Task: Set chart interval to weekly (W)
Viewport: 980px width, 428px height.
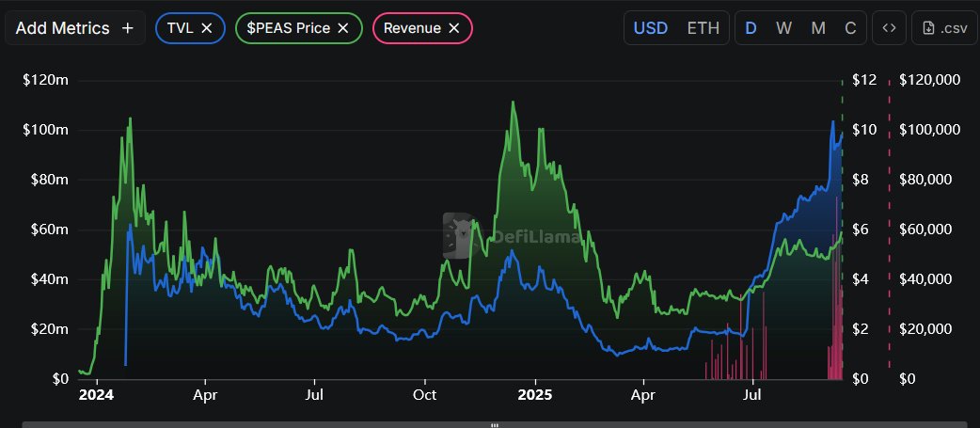Action: [x=783, y=28]
